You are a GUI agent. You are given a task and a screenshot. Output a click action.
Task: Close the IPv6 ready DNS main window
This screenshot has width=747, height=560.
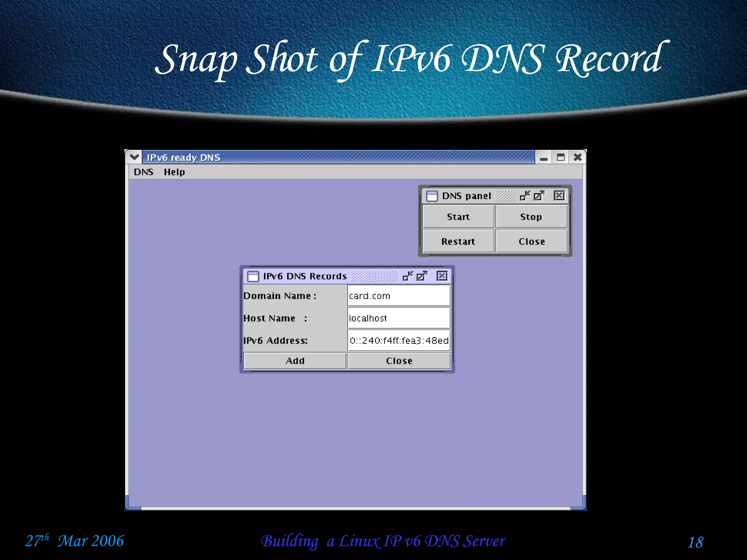pos(577,157)
